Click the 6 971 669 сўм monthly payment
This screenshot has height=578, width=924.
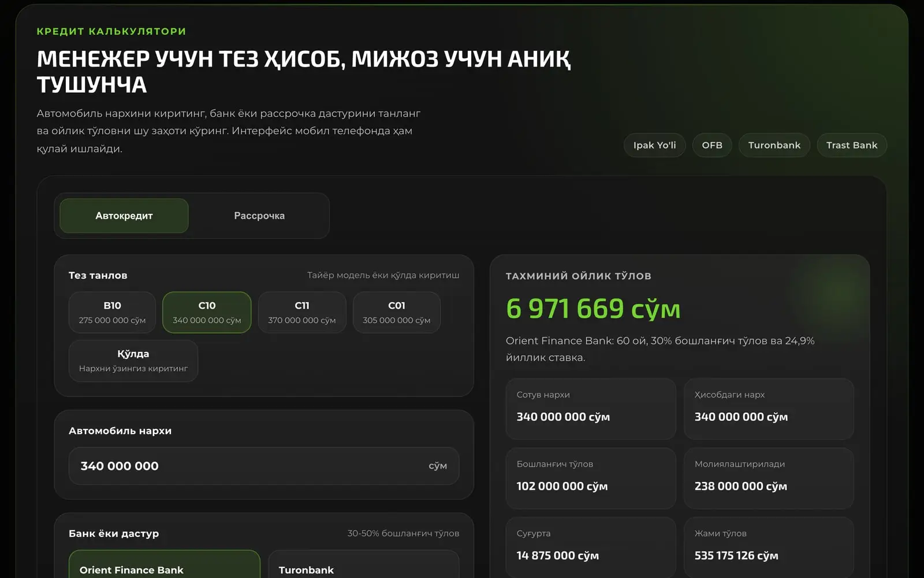click(x=593, y=309)
